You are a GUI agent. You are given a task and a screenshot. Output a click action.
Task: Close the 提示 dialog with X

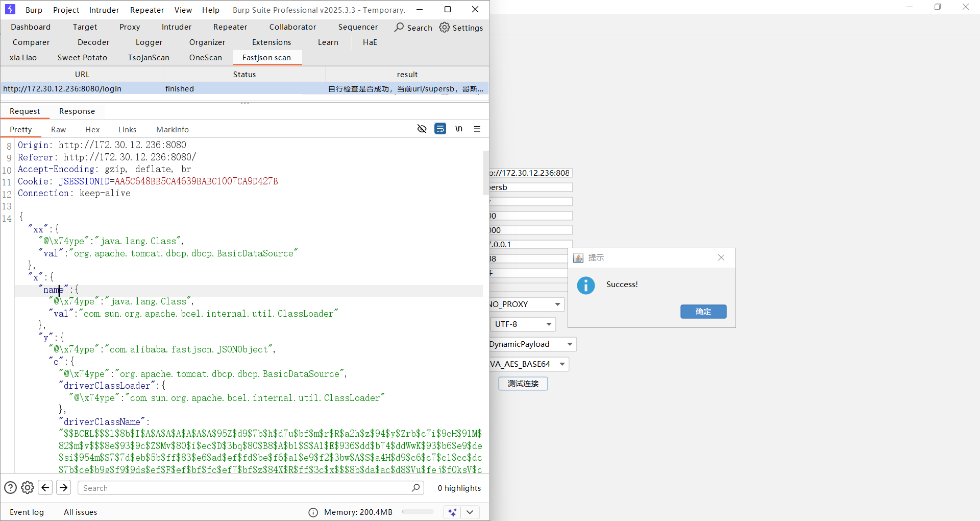tap(721, 257)
